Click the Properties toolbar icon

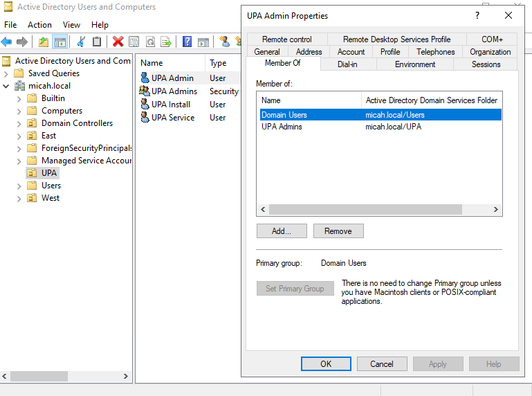(134, 42)
